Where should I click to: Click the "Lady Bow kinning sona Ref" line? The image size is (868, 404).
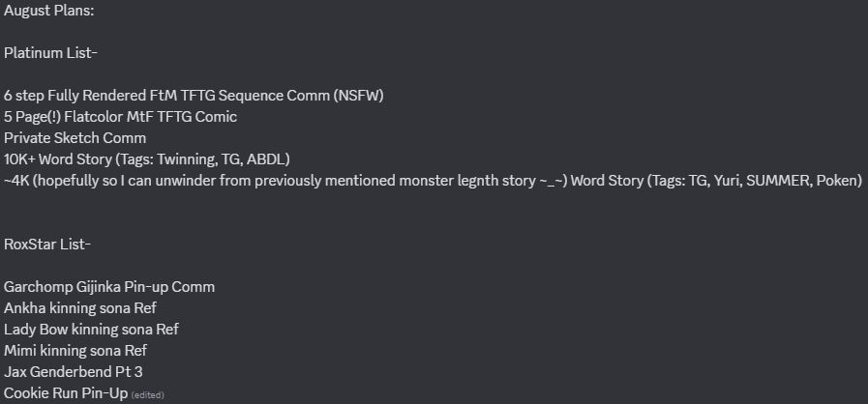(91, 330)
